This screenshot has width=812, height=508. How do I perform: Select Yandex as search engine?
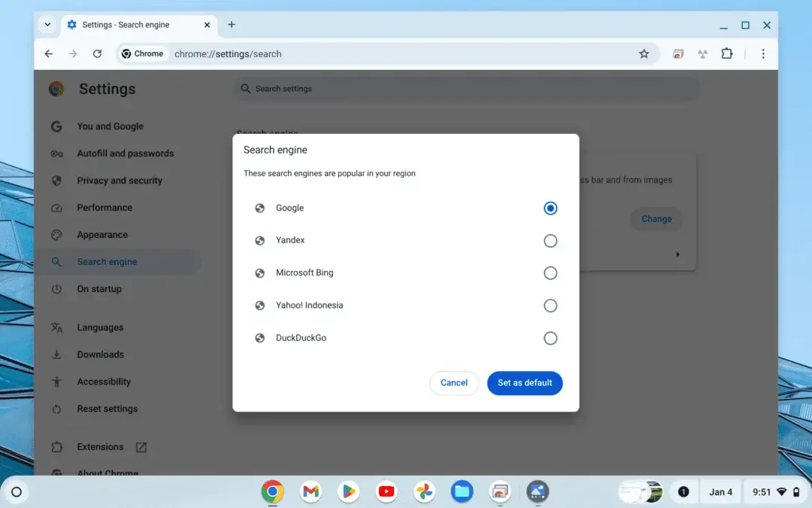click(550, 241)
